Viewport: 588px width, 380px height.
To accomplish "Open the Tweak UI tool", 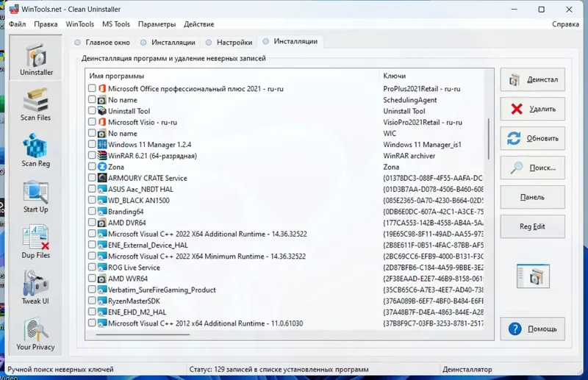I will [35, 287].
